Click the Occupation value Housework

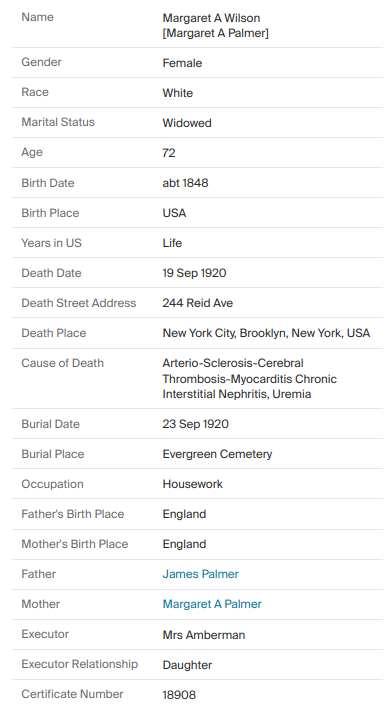pyautogui.click(x=193, y=484)
